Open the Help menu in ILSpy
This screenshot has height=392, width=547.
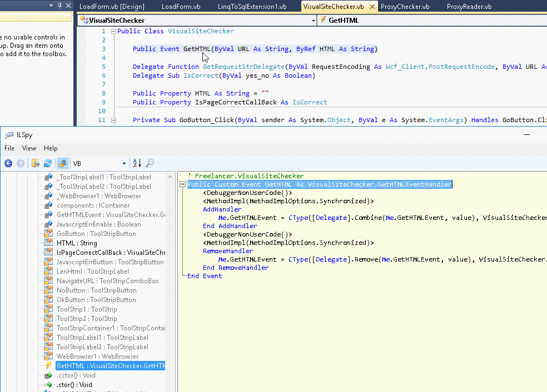51,148
